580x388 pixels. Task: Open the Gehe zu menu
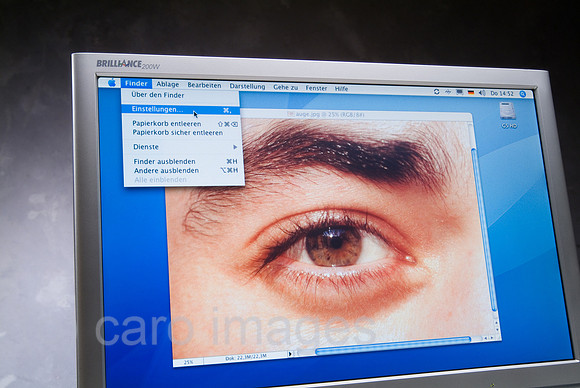pyautogui.click(x=286, y=87)
